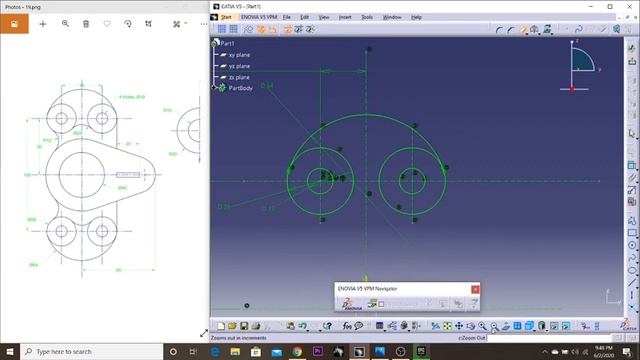This screenshot has height=360, width=640.
Task: Click the Open file folder icon
Action: (x=232, y=326)
